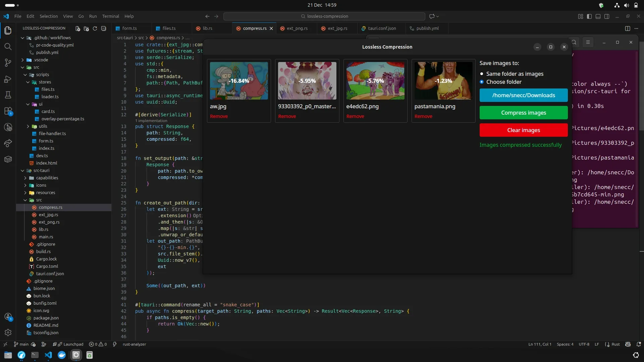Viewport: 644px width, 362px height.
Task: Select Same folder as images option
Action: [x=482, y=74]
